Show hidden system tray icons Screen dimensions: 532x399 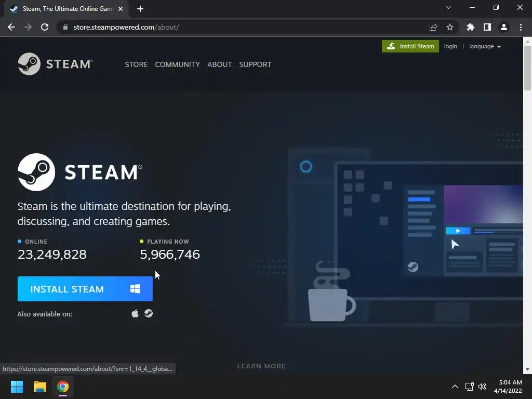pos(455,387)
